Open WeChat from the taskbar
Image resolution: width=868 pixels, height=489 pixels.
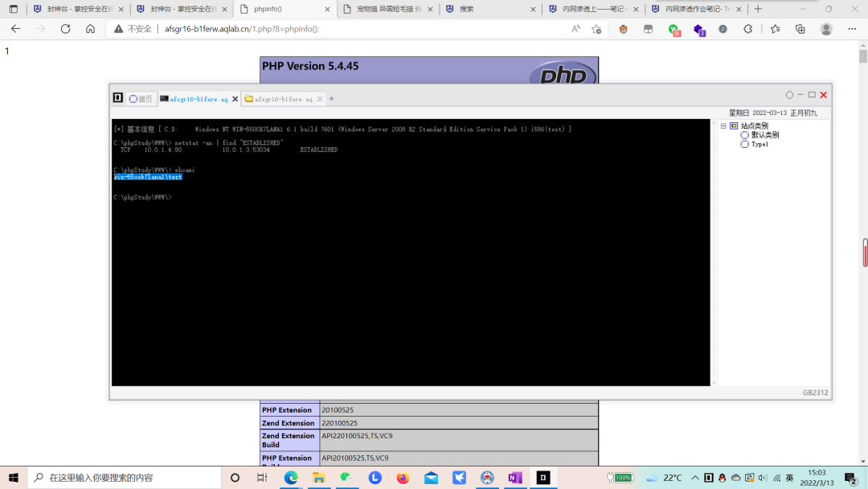pyautogui.click(x=346, y=478)
